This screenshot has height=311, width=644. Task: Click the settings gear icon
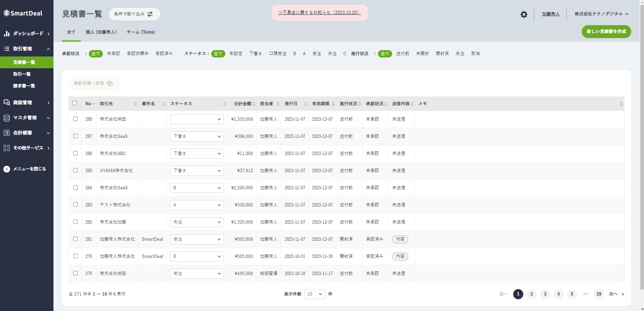[524, 14]
